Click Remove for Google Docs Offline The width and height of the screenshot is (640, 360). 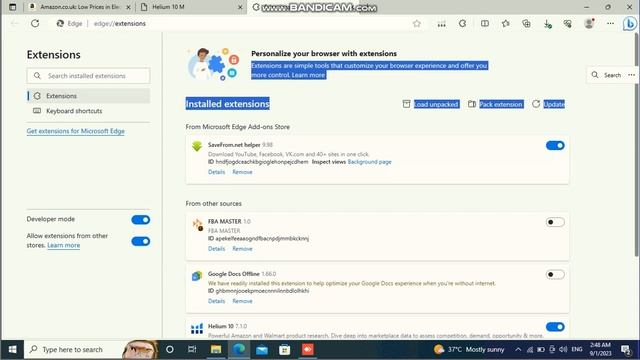coord(242,301)
